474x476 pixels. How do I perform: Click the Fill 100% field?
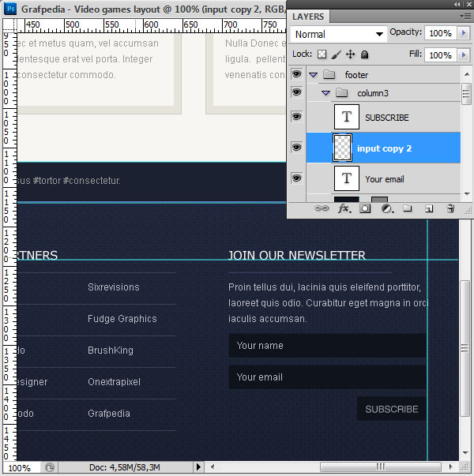(440, 55)
